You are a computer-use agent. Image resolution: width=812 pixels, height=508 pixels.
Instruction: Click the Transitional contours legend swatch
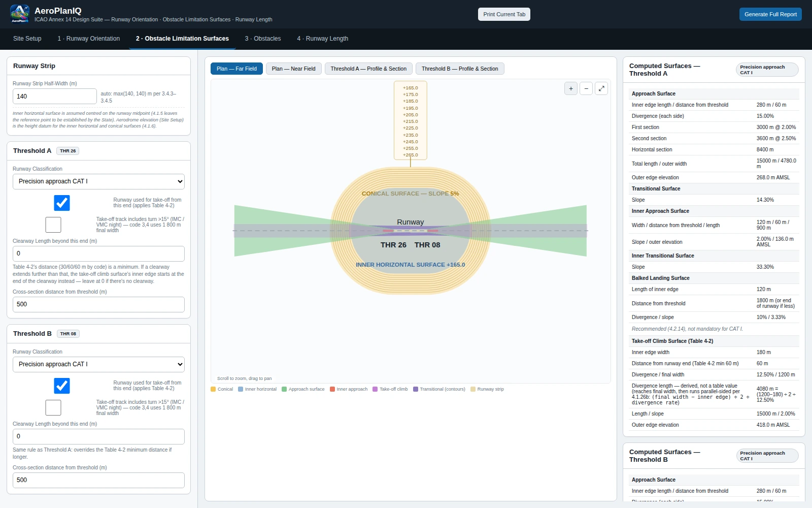coord(416,389)
